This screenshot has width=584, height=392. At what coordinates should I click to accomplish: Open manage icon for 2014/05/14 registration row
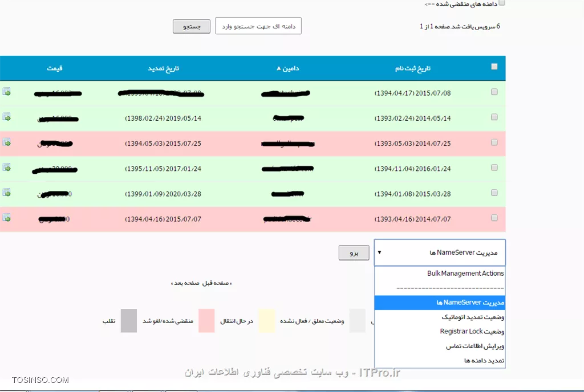point(7,117)
